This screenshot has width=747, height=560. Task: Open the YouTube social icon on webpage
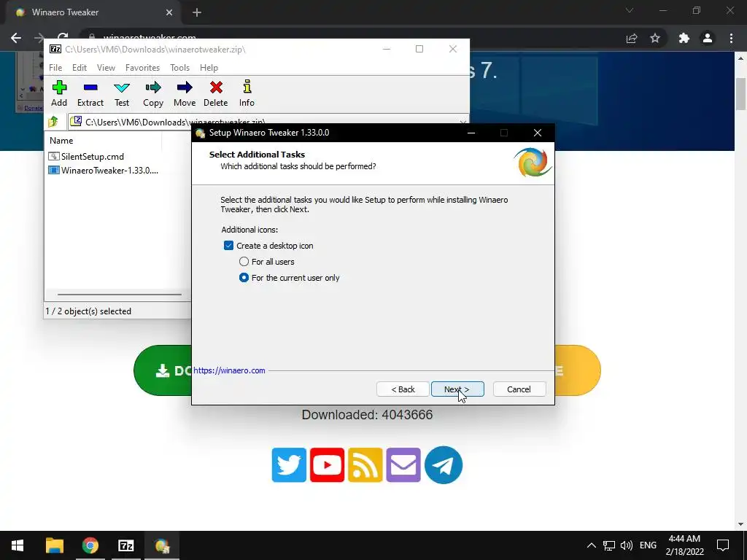pos(328,464)
